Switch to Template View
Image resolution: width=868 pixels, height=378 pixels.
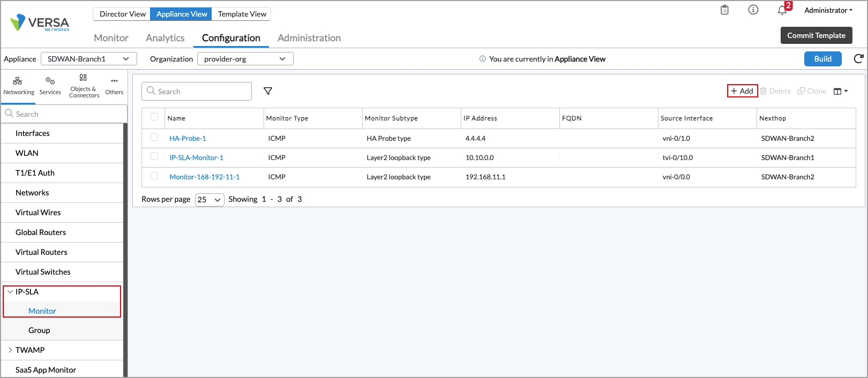click(242, 14)
